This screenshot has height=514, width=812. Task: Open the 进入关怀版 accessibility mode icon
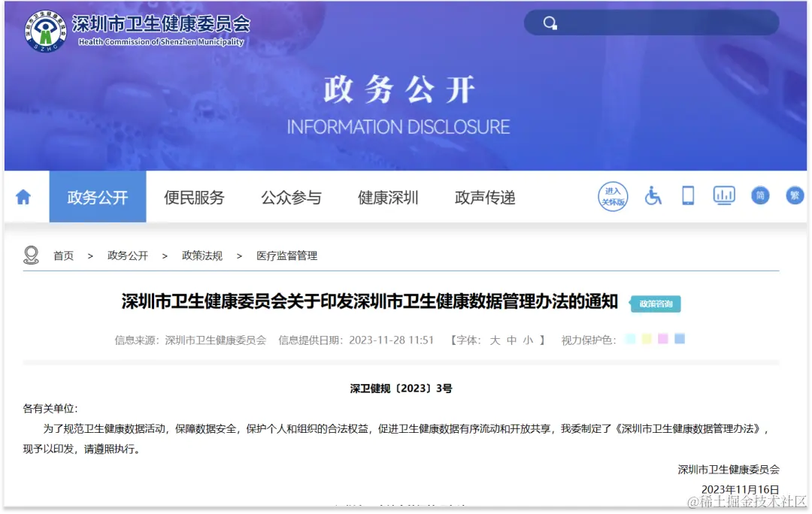point(613,195)
